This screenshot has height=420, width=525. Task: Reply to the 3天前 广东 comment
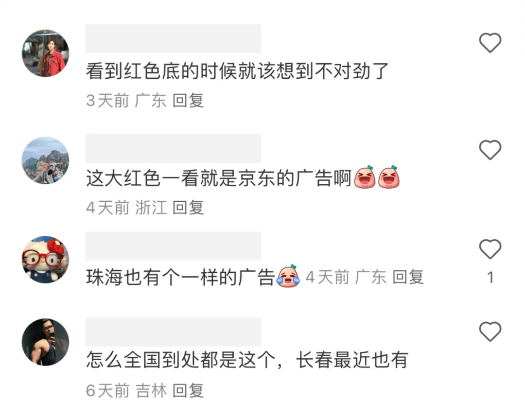coord(188,101)
